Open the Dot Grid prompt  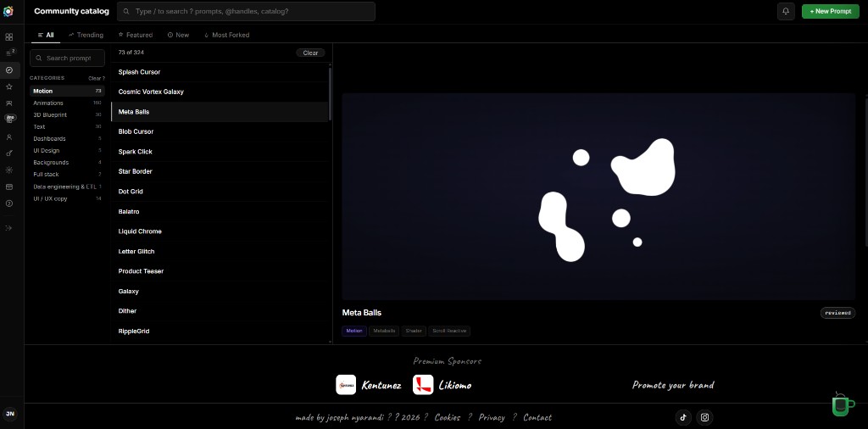click(x=220, y=192)
